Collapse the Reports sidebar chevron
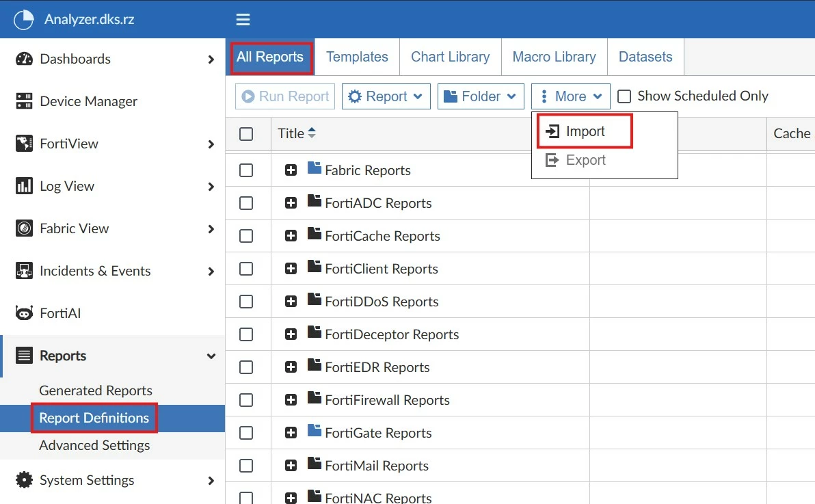This screenshot has height=504, width=815. pos(211,356)
